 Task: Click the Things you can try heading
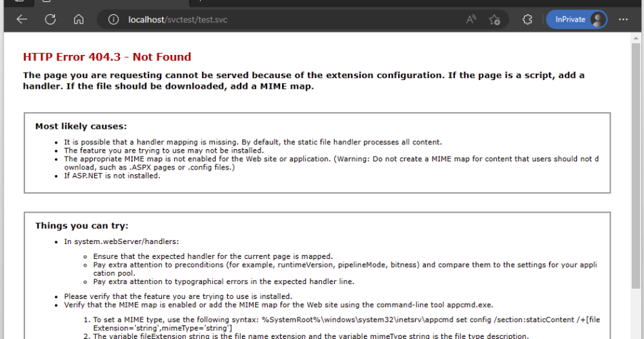pos(81,226)
